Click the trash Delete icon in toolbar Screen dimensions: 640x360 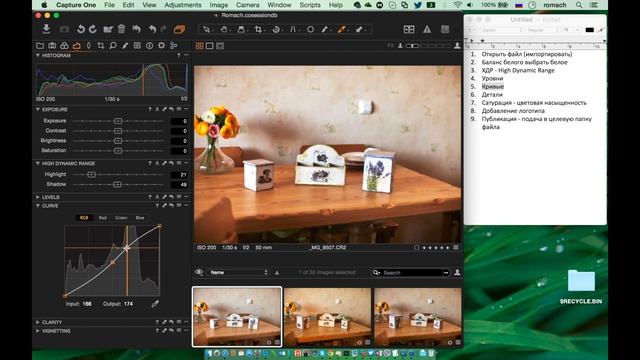click(121, 29)
